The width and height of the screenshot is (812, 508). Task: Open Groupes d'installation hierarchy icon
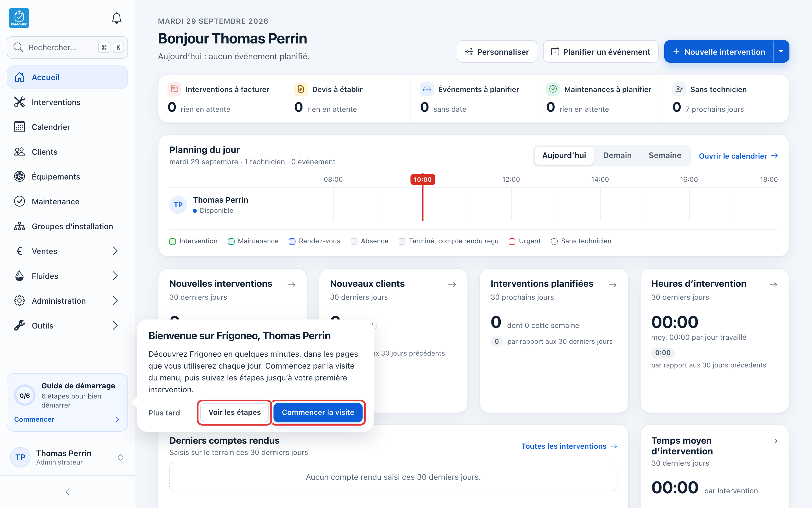coord(19,226)
